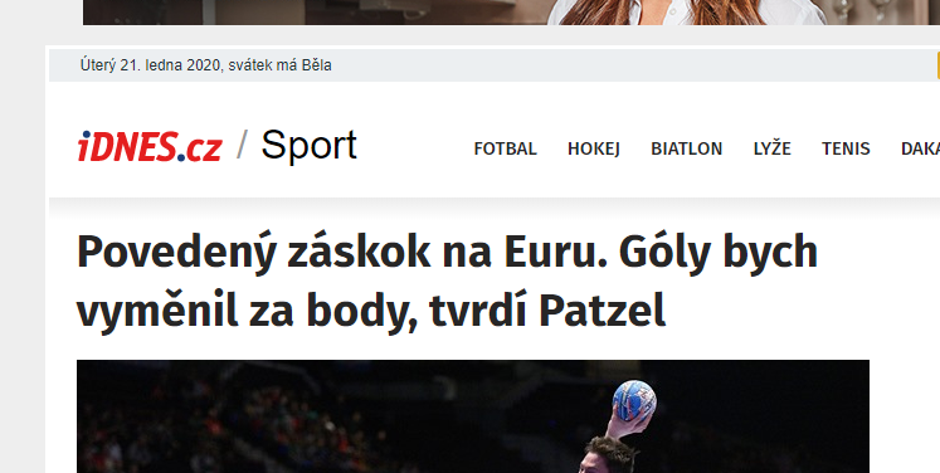Open the FOTBAL menu item
Image resolution: width=940 pixels, height=473 pixels.
click(505, 149)
